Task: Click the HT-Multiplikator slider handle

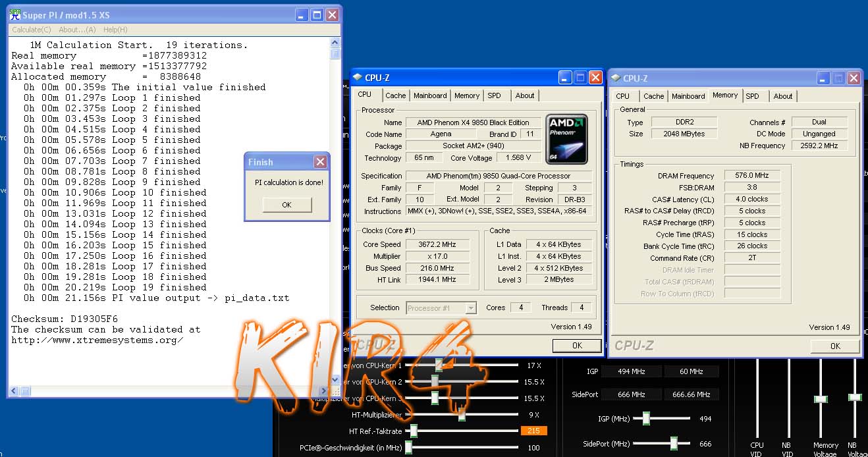Action: point(462,414)
